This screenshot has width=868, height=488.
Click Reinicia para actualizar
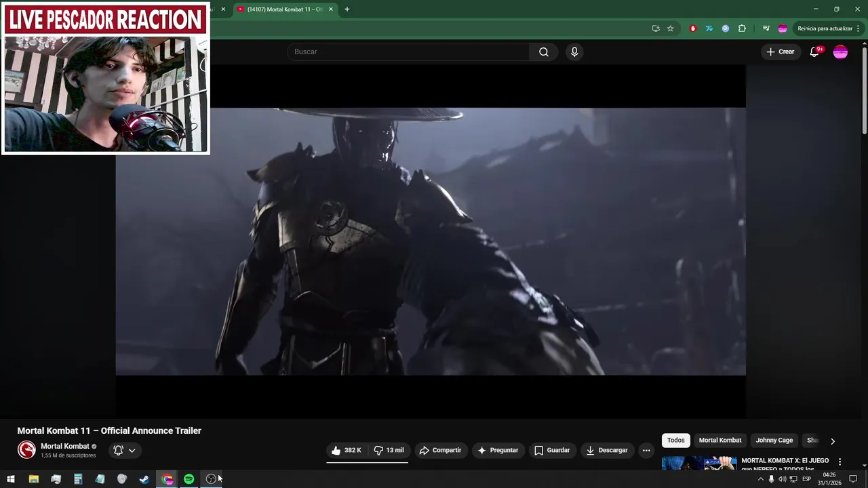(825, 28)
